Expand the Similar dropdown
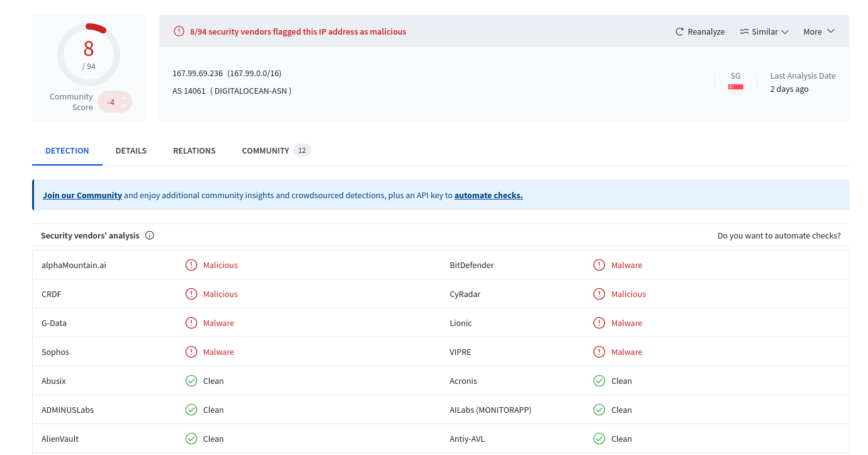The image size is (868, 455). coord(764,31)
